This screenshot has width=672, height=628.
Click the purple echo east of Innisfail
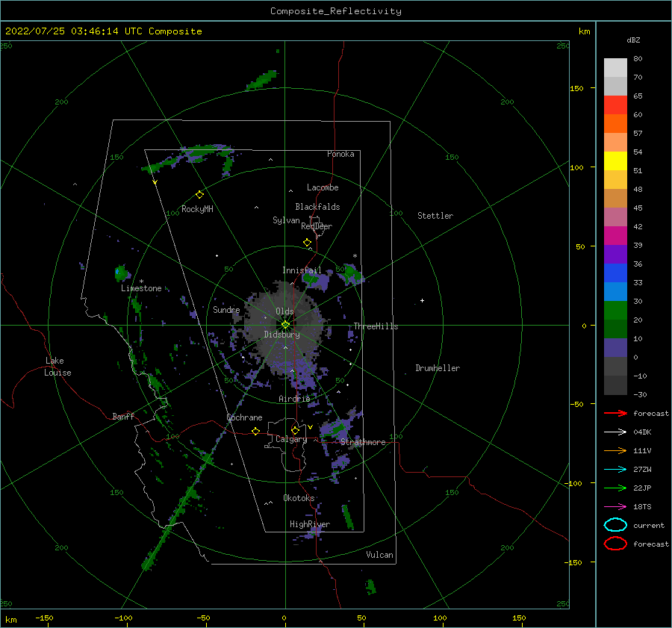pos(316,280)
